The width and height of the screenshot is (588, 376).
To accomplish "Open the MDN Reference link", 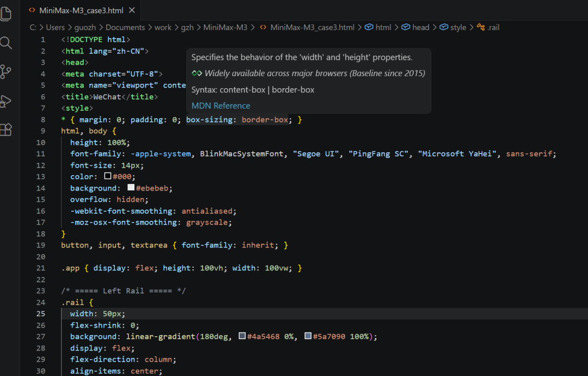I will [x=220, y=106].
